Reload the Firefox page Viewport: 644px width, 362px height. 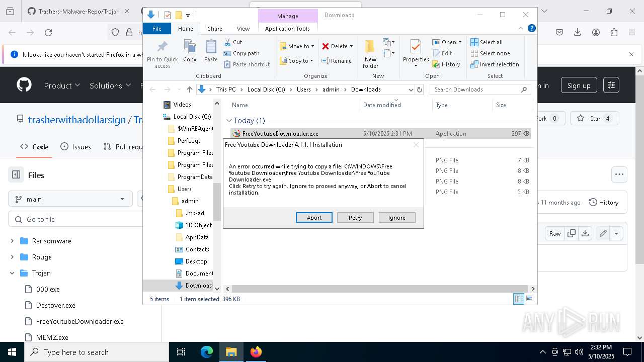pyautogui.click(x=48, y=33)
